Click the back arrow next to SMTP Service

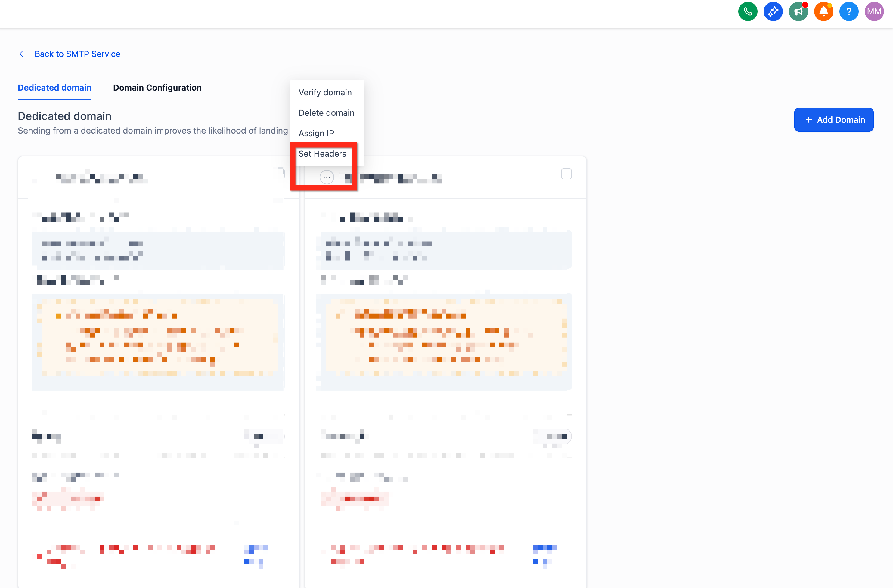(22, 54)
